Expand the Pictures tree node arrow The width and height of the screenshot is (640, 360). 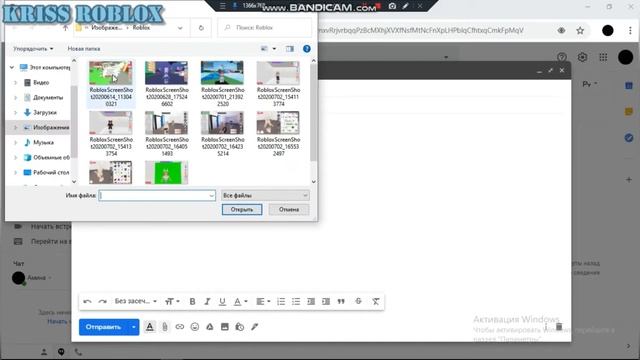tap(16, 127)
